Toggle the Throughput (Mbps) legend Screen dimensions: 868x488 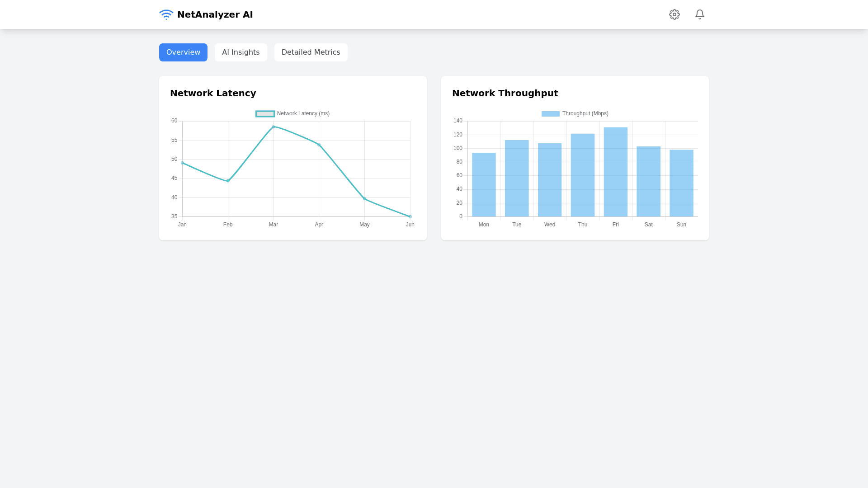[x=585, y=113]
